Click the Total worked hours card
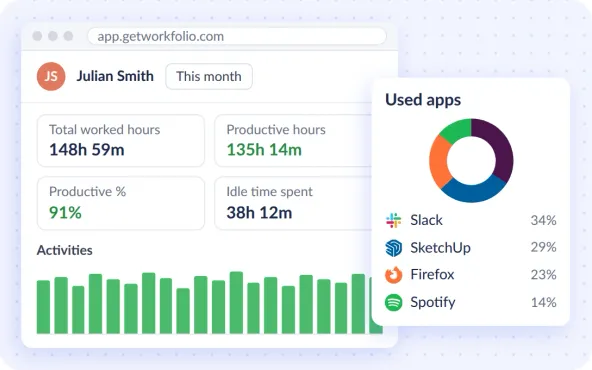This screenshot has height=370, width=592. pyautogui.click(x=121, y=141)
